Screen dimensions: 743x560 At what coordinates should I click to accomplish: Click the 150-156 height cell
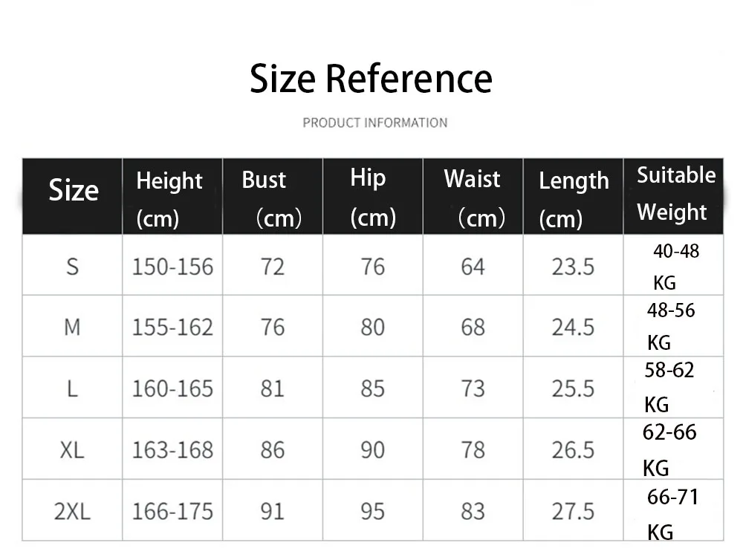coord(172,265)
